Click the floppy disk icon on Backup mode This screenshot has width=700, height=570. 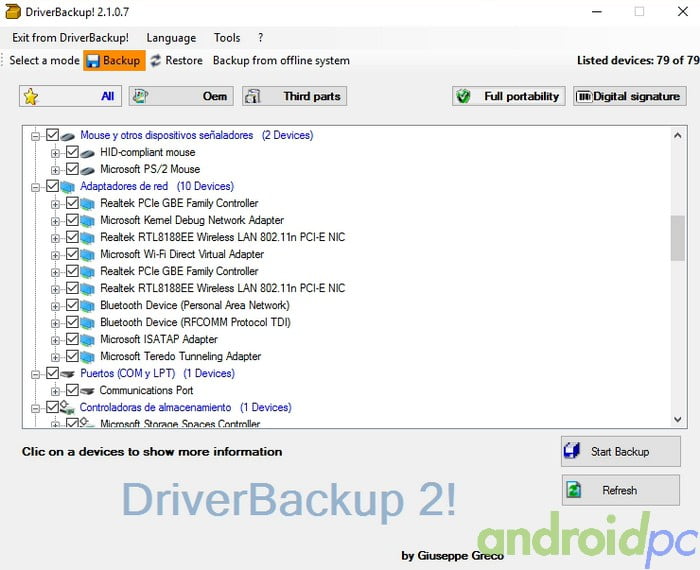pyautogui.click(x=93, y=61)
